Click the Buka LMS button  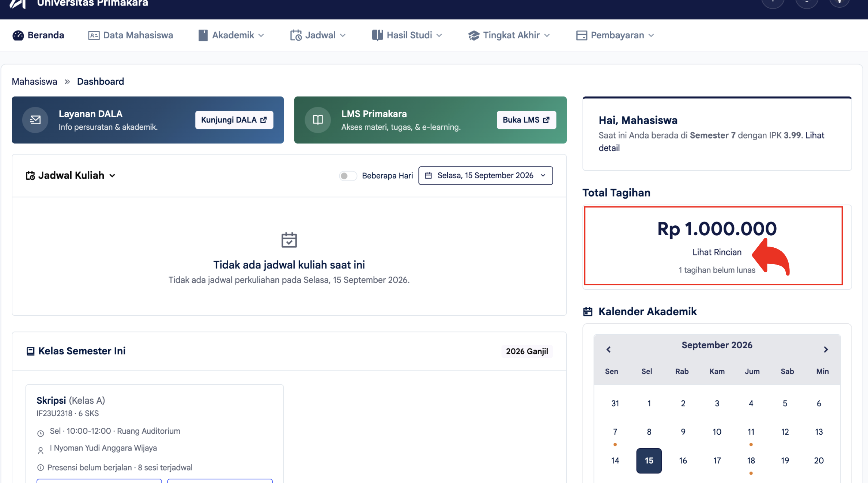point(526,120)
